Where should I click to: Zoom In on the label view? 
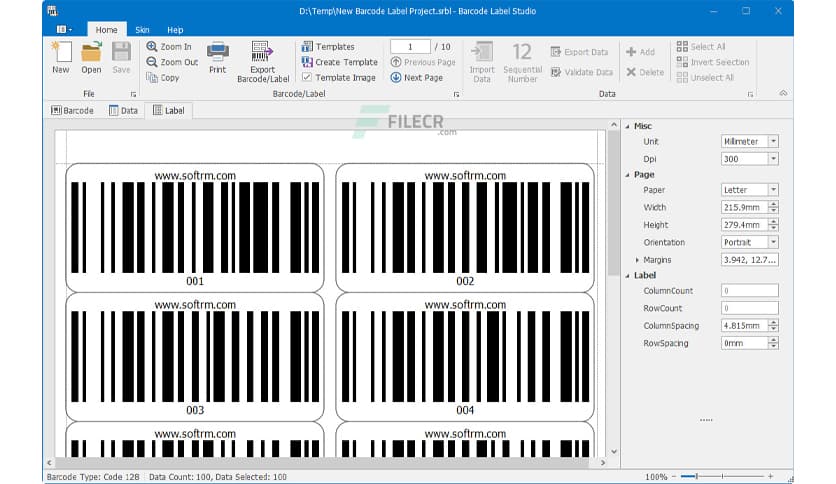click(x=169, y=47)
